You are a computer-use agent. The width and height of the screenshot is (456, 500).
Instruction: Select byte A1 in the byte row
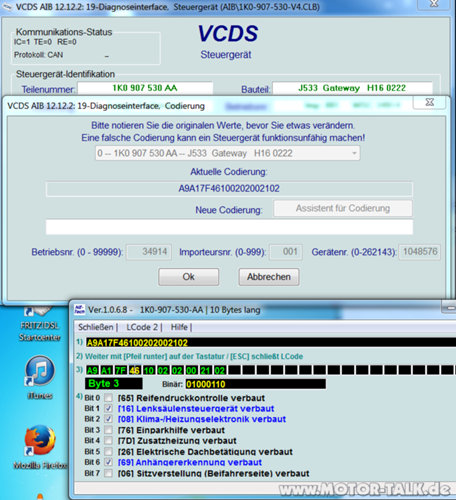click(x=106, y=370)
